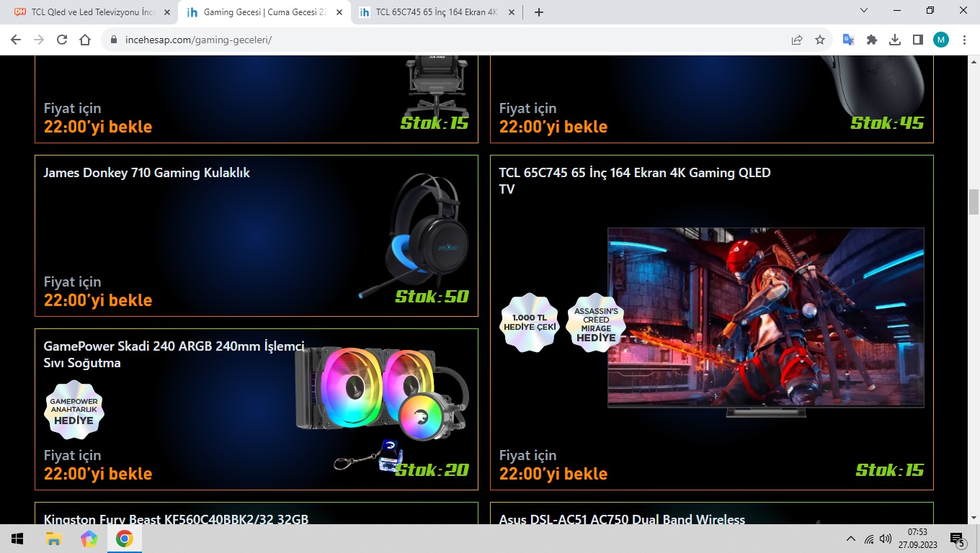The height and width of the screenshot is (553, 980).
Task: Toggle the browser side panel
Action: [918, 40]
